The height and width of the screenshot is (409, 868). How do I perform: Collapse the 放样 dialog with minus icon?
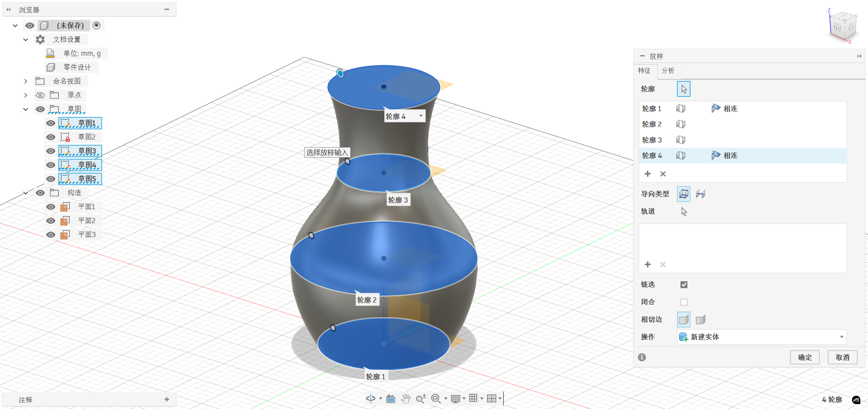pyautogui.click(x=642, y=56)
